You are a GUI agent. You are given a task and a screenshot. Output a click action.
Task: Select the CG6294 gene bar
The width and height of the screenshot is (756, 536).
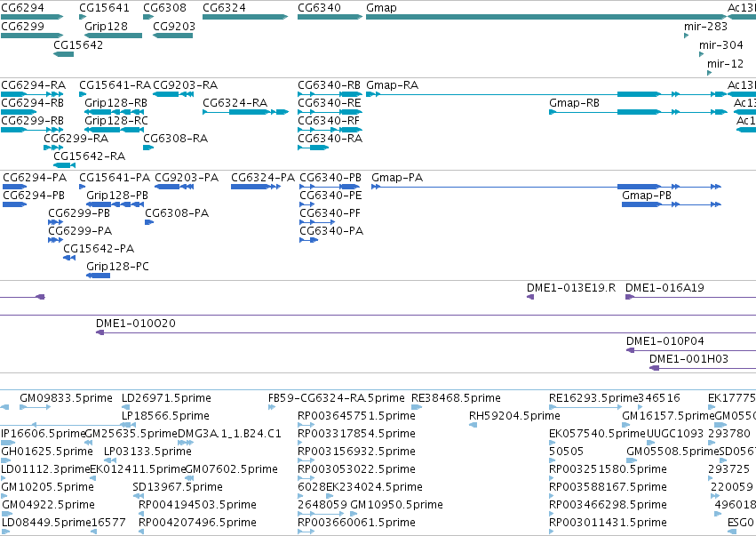click(32, 17)
